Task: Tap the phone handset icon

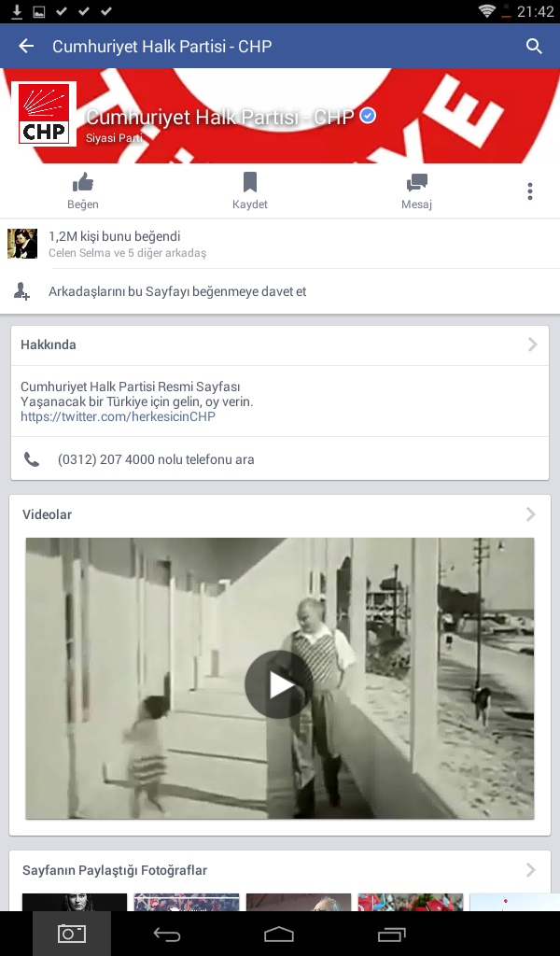Action: pos(31,459)
